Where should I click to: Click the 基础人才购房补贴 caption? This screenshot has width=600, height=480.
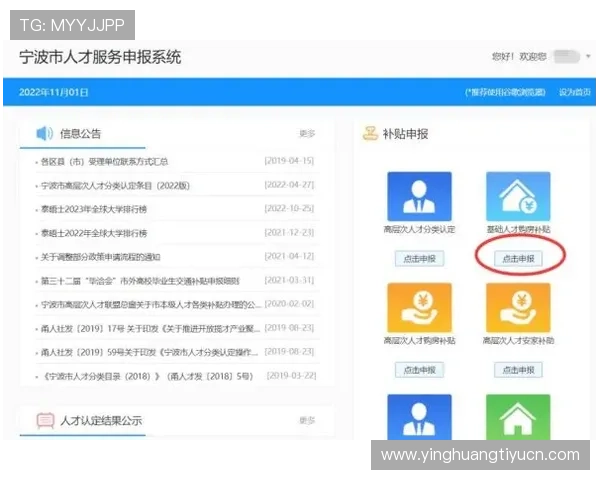[518, 229]
